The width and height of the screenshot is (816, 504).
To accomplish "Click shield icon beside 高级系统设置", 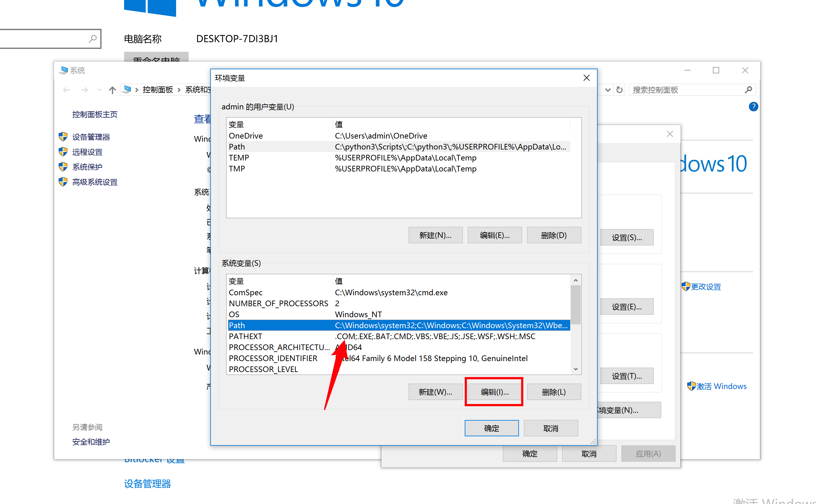I will click(x=63, y=182).
